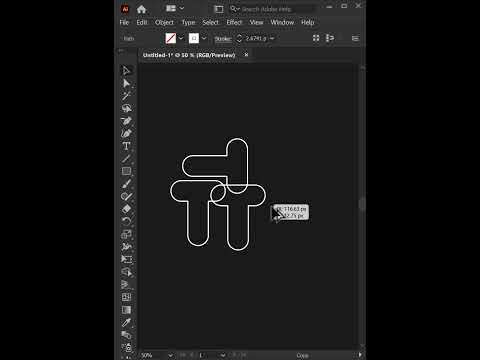Select the Free Transform tool

click(x=126, y=259)
